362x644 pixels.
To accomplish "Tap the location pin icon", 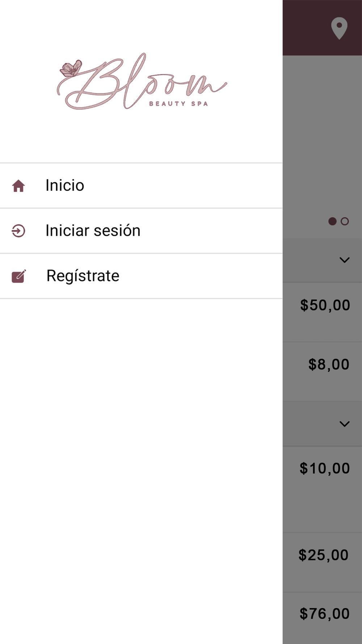I will (339, 28).
